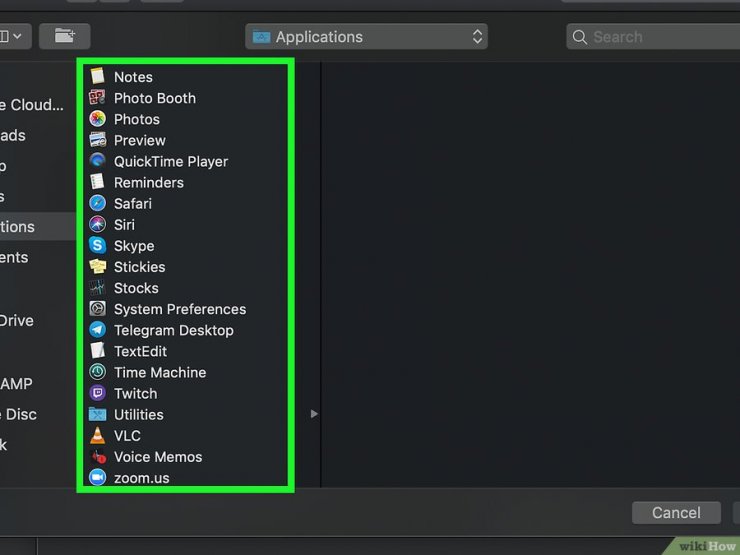Click the Stocks app icon
The height and width of the screenshot is (555, 740).
coord(97,287)
